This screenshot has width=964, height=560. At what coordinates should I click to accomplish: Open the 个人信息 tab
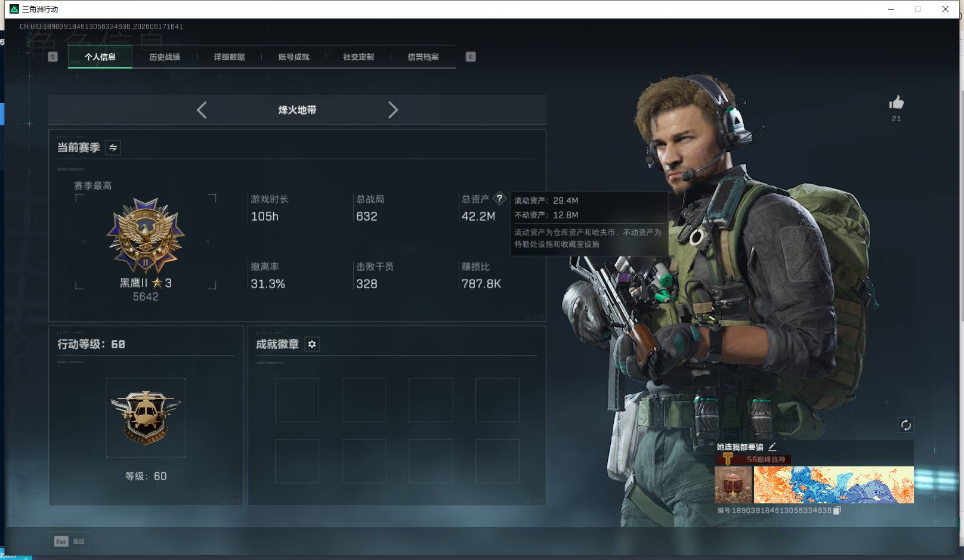tap(100, 57)
